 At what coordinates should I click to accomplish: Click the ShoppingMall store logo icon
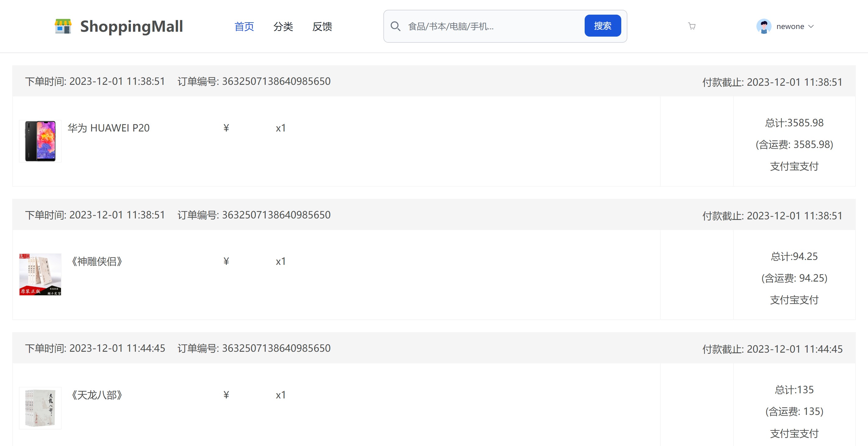click(x=63, y=26)
